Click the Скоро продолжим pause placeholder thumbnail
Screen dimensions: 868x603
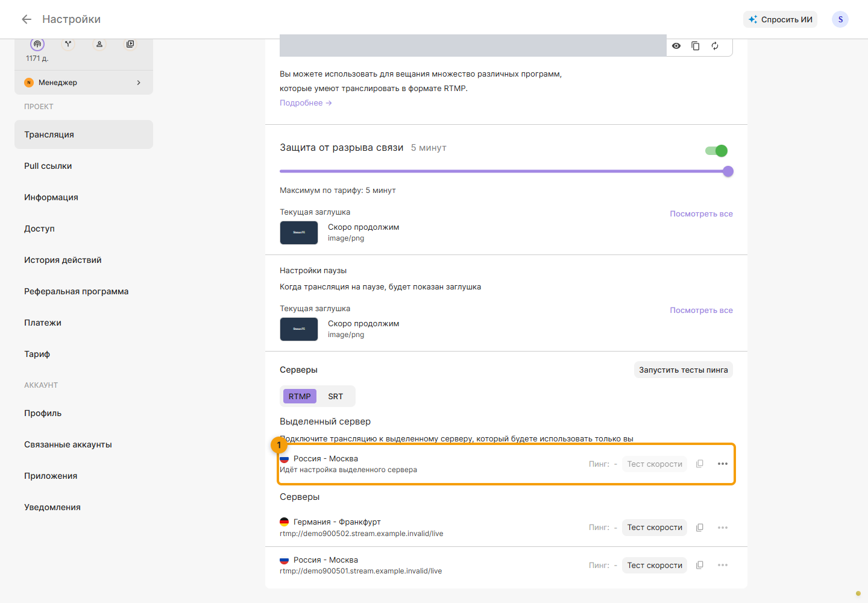[x=299, y=329]
